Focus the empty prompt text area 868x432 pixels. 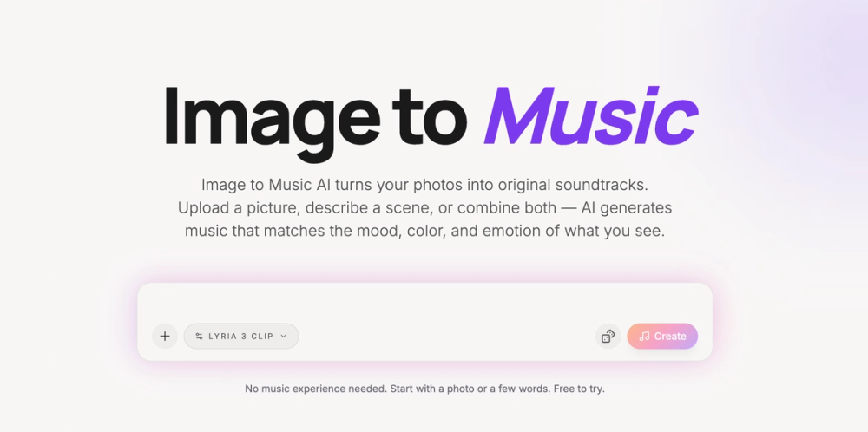click(424, 303)
